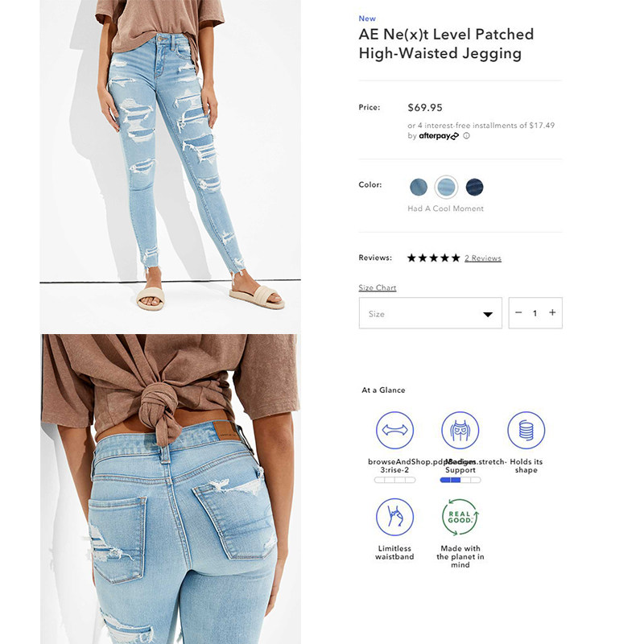Click the five-star rating
This screenshot has height=644, width=644.
(x=433, y=258)
